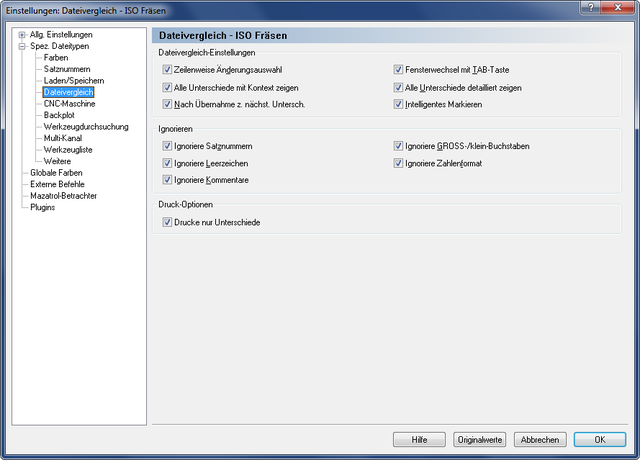Screen dimensions: 640x460
Task: Toggle Fensterwechsel mit TAB-Taste checkbox
Action: (398, 69)
